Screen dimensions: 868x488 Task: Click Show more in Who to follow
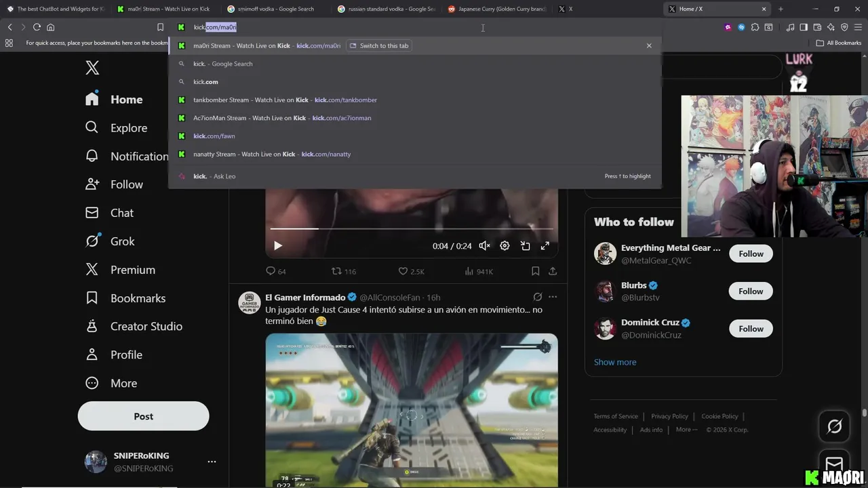(615, 362)
